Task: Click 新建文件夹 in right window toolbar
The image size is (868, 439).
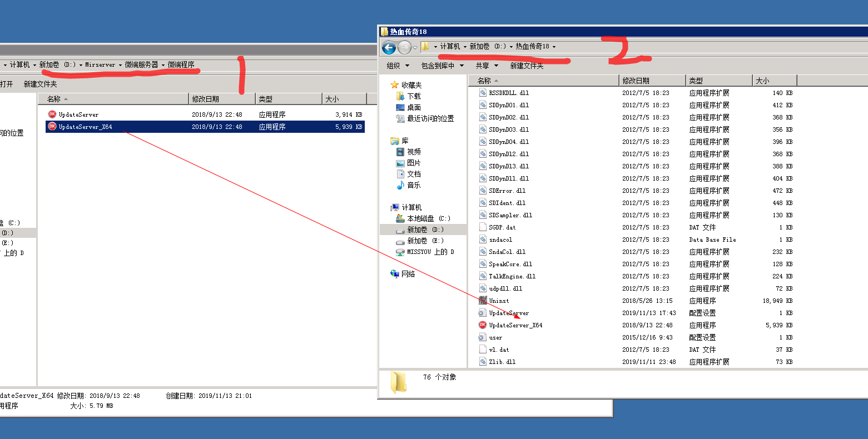Action: [x=527, y=66]
